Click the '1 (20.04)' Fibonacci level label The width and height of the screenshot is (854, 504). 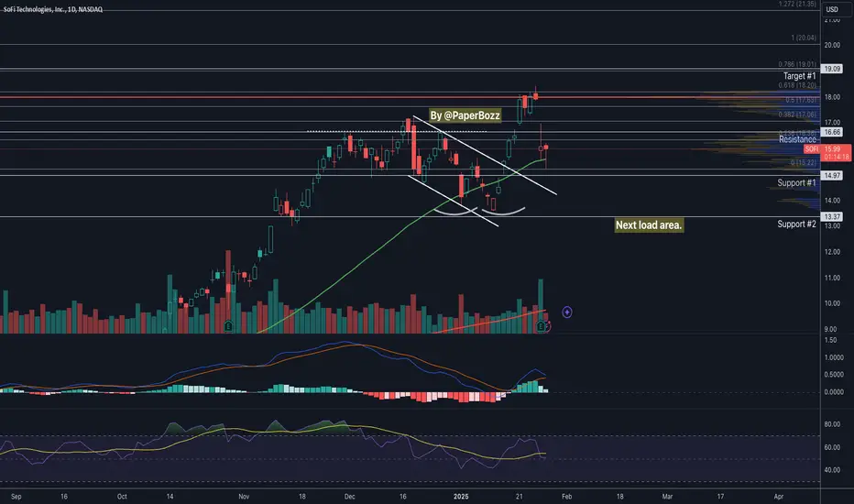pyautogui.click(x=804, y=38)
